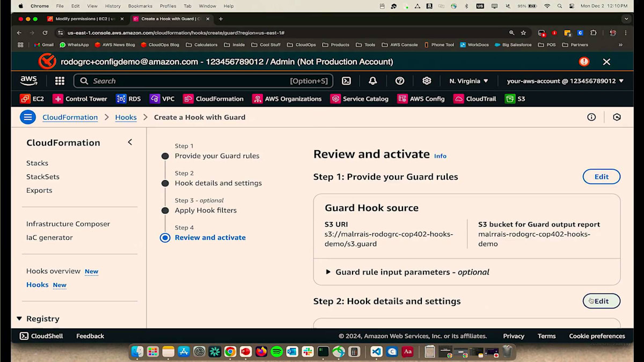Open the N. Virginia region dropdown

pos(469,81)
